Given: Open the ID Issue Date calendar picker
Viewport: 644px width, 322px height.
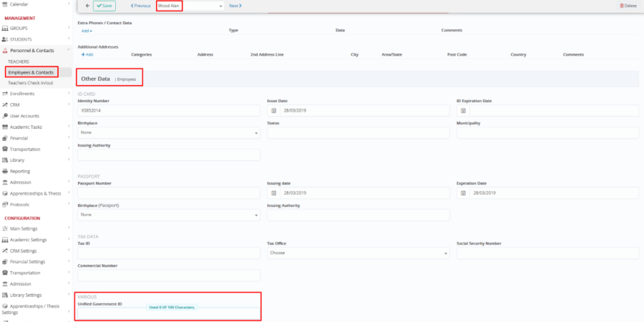Looking at the screenshot, I should 273,111.
